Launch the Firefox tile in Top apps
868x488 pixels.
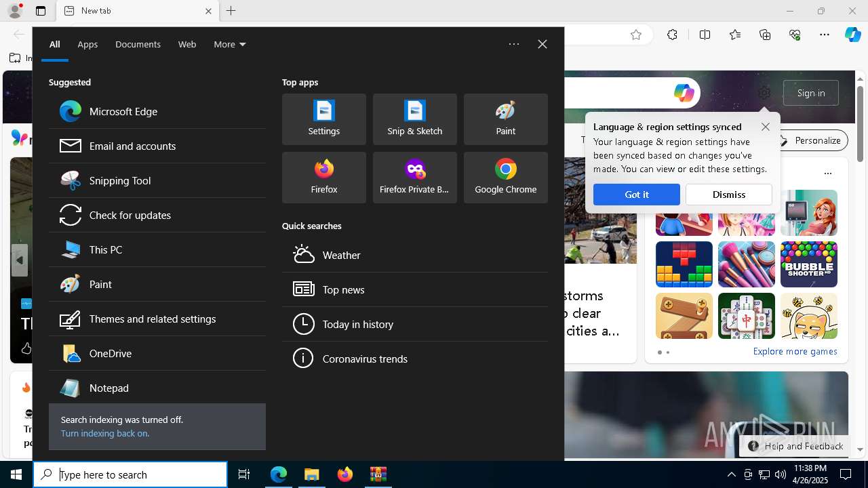pyautogui.click(x=324, y=178)
